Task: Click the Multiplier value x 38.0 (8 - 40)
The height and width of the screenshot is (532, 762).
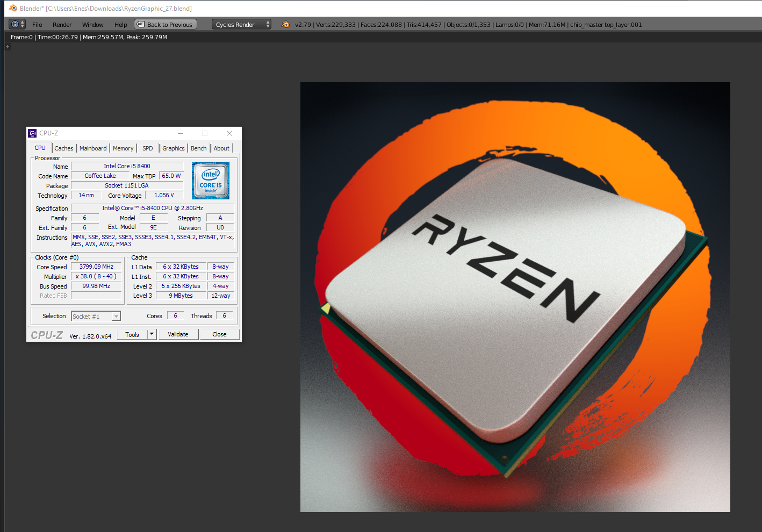Action: (96, 277)
